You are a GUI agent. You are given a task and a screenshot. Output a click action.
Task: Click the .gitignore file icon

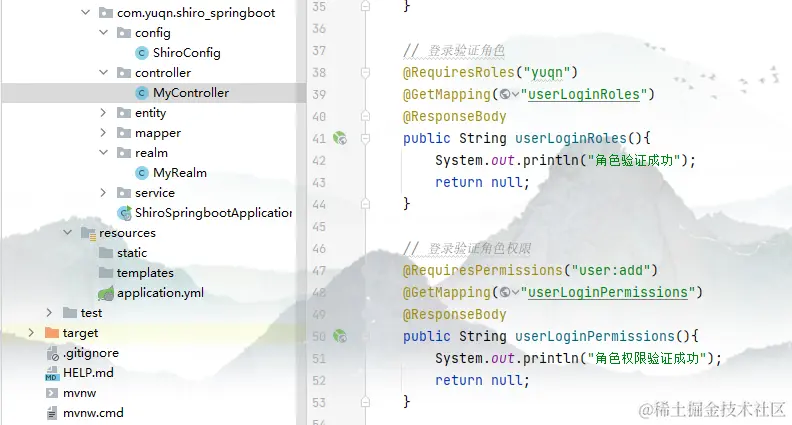click(52, 353)
